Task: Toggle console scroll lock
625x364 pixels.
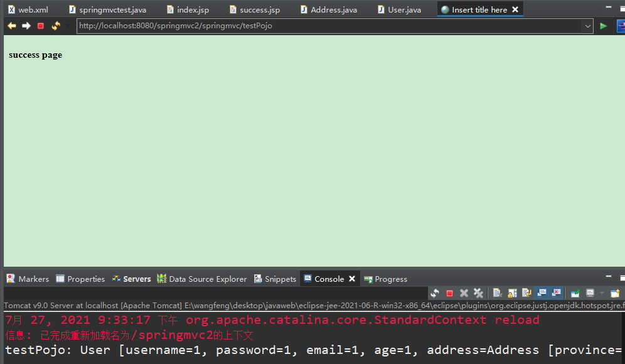Action: click(x=512, y=294)
